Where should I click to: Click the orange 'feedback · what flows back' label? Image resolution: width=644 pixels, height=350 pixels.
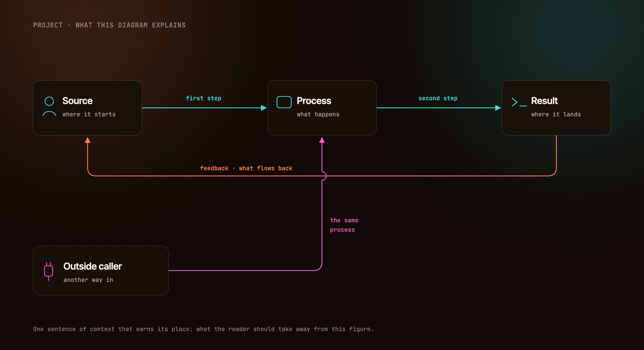pos(246,168)
